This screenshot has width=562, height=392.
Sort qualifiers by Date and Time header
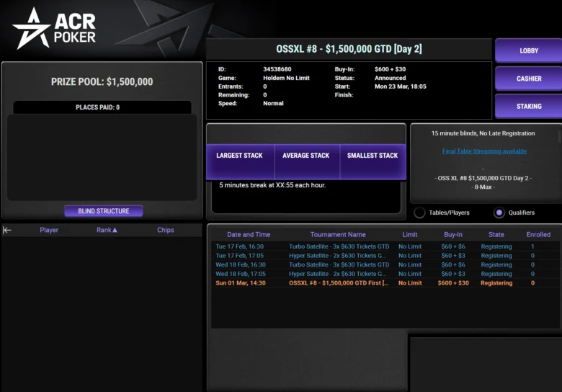(249, 235)
